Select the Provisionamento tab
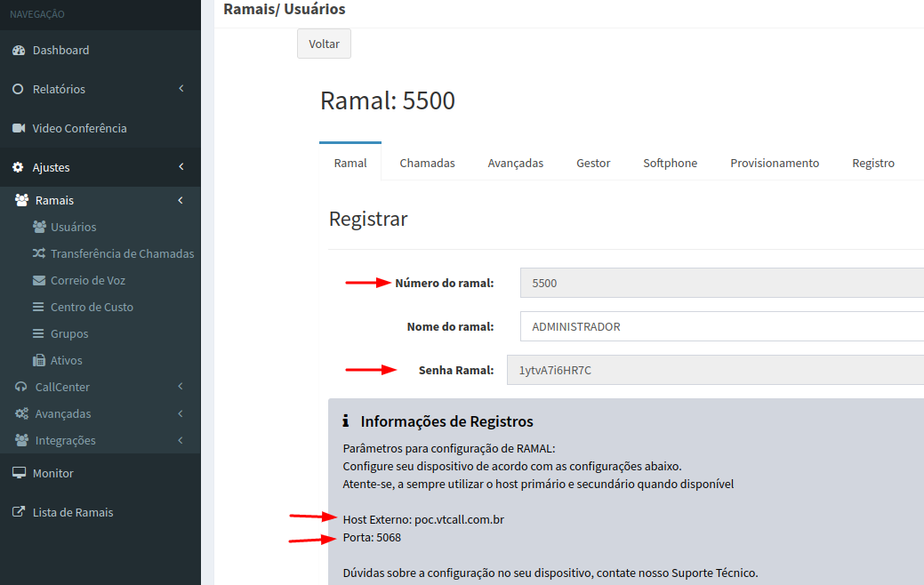The height and width of the screenshot is (585, 924). pyautogui.click(x=775, y=163)
